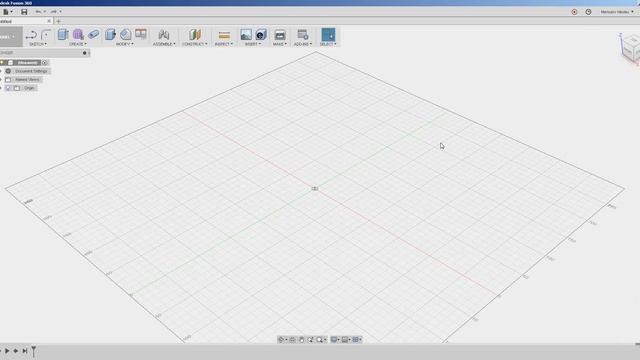This screenshot has height=360, width=640.
Task: Open the INSPECT dropdown menu
Action: [224, 44]
